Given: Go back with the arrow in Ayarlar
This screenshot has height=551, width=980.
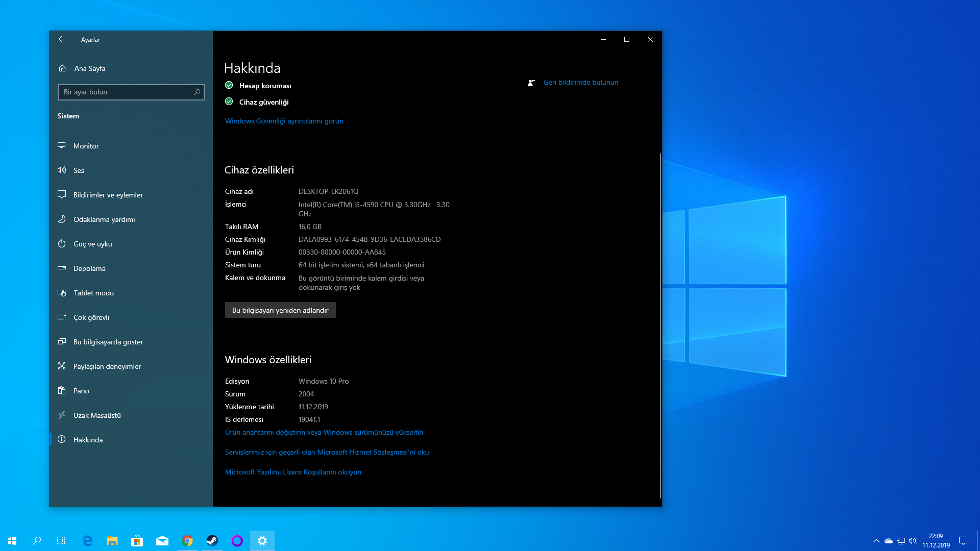Looking at the screenshot, I should click(62, 39).
